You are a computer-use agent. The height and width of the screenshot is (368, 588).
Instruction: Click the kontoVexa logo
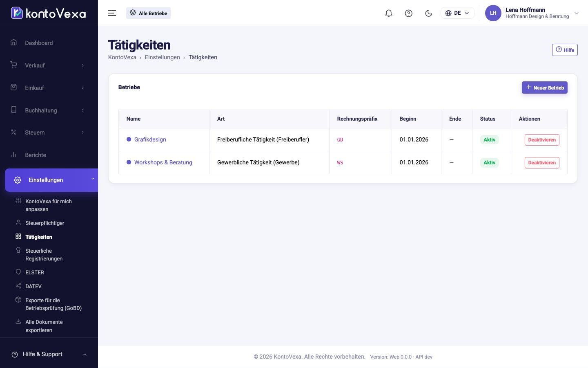point(49,13)
